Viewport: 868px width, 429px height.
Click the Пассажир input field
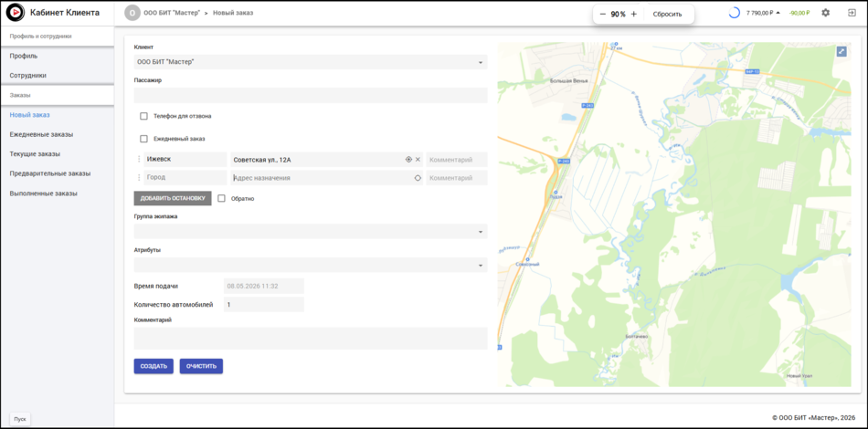[311, 95]
